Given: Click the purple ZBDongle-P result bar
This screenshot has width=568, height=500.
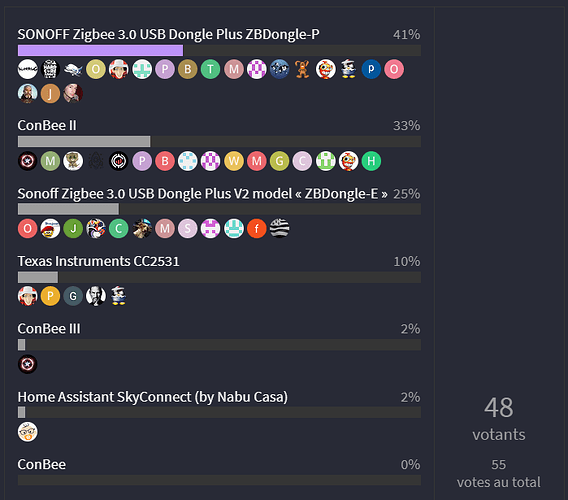Looking at the screenshot, I should coord(100,50).
